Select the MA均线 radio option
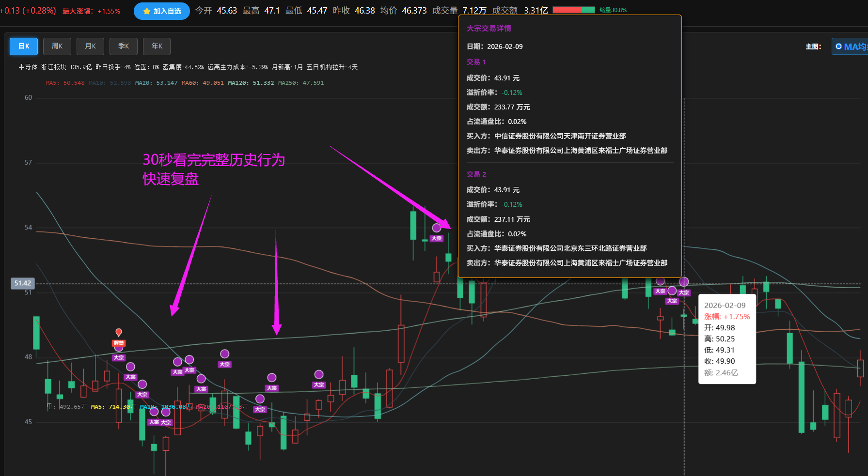This screenshot has height=476, width=868. point(839,46)
